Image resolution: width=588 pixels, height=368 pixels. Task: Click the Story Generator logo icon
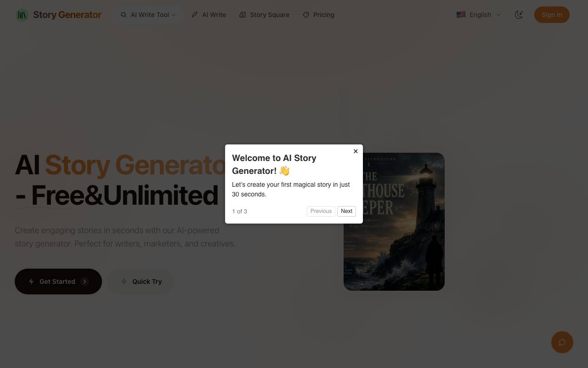coord(22,15)
